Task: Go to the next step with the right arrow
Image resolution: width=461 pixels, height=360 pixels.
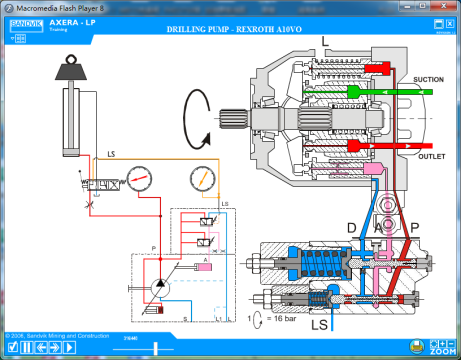Action: pos(55,348)
